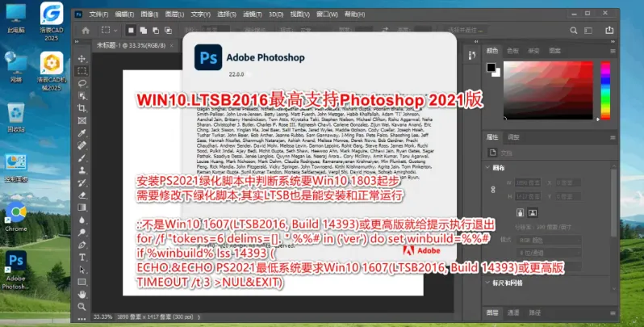Viewport: 644px width, 327px height.
Task: Select the Object Selection tool
Action: point(82,96)
